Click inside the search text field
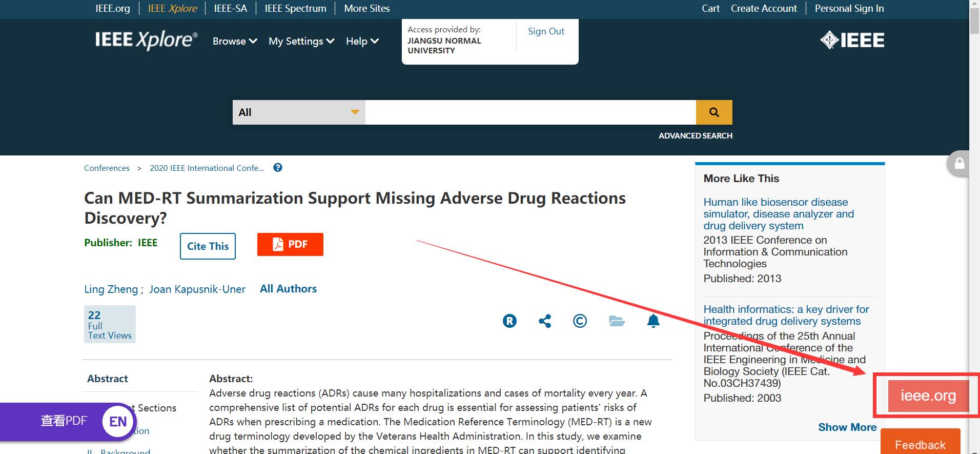980x454 pixels. (x=530, y=112)
